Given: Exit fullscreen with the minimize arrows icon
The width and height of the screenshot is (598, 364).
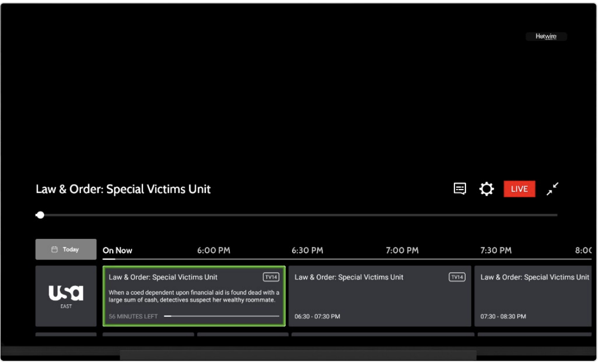Looking at the screenshot, I should pyautogui.click(x=552, y=189).
